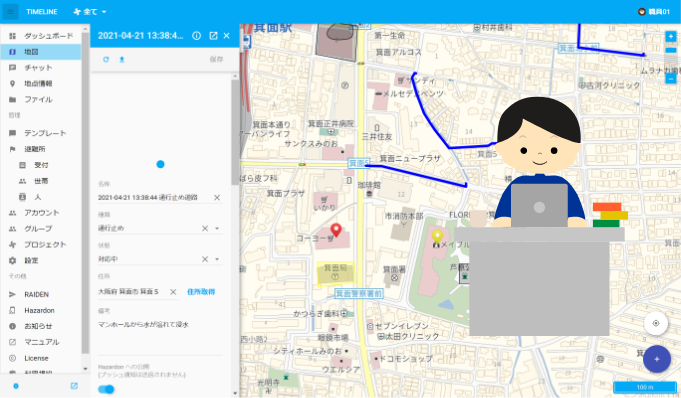Click the chat bubble icon beside チャット
The width and height of the screenshot is (681, 398).
13,68
